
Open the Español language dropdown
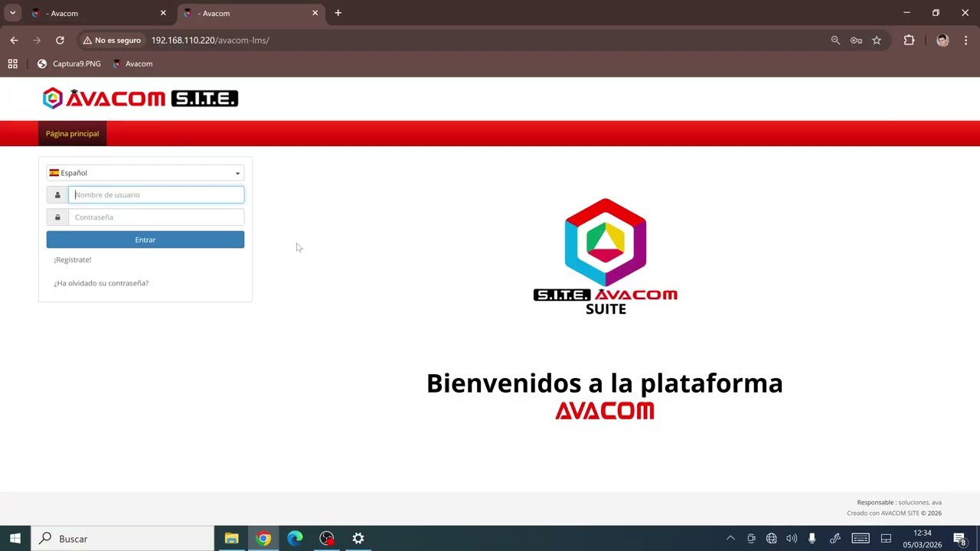pos(145,173)
